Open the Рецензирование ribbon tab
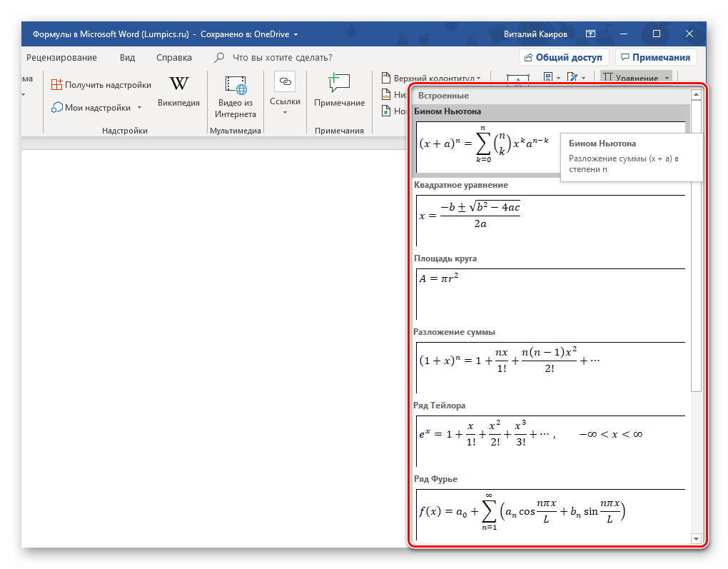 point(62,58)
